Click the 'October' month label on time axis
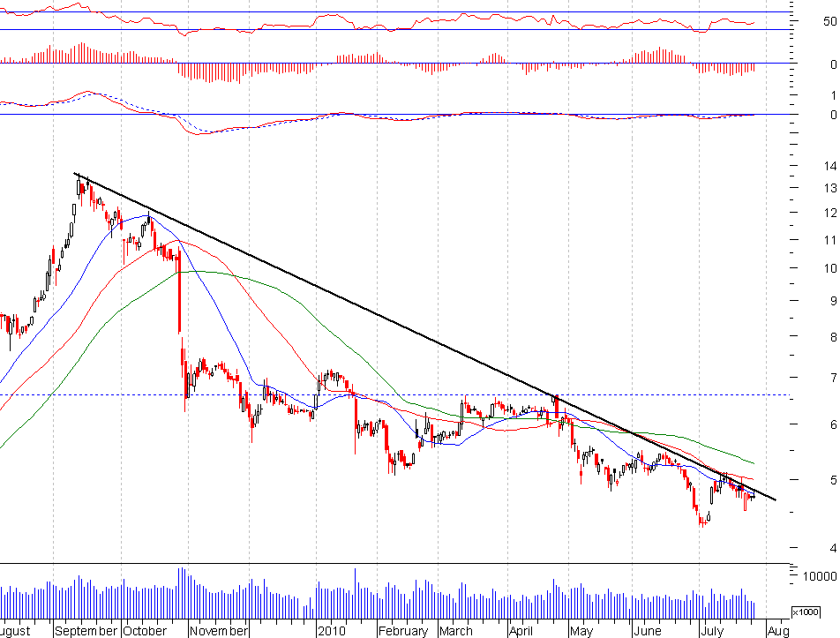Image resolution: width=840 pixels, height=638 pixels. 145,631
